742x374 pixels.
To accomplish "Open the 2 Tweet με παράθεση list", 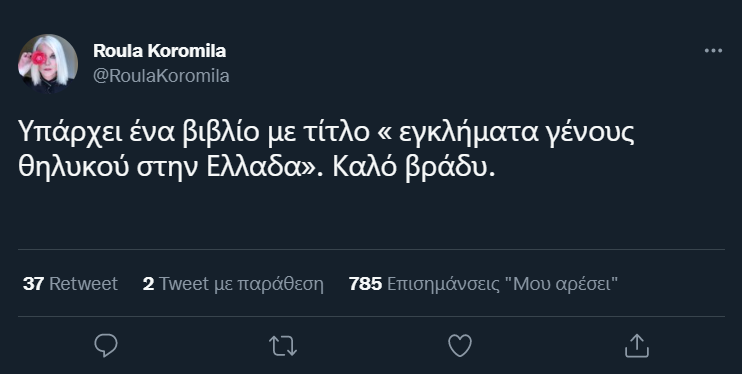I will [233, 284].
